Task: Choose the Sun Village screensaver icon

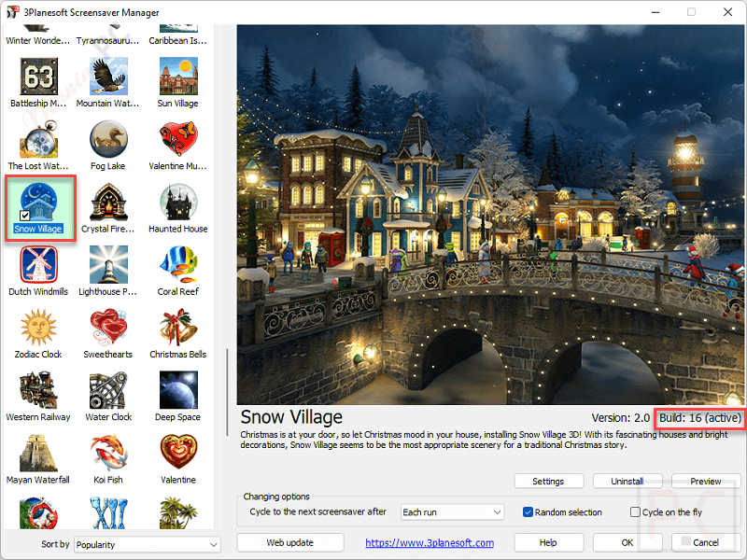Action: click(x=178, y=77)
